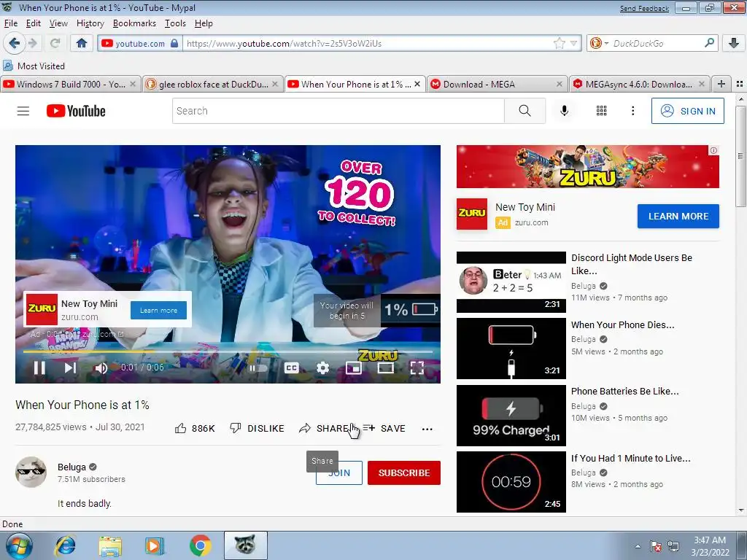747x560 pixels.
Task: Click the DuckDuckGo search magnifier icon
Action: coord(709,43)
